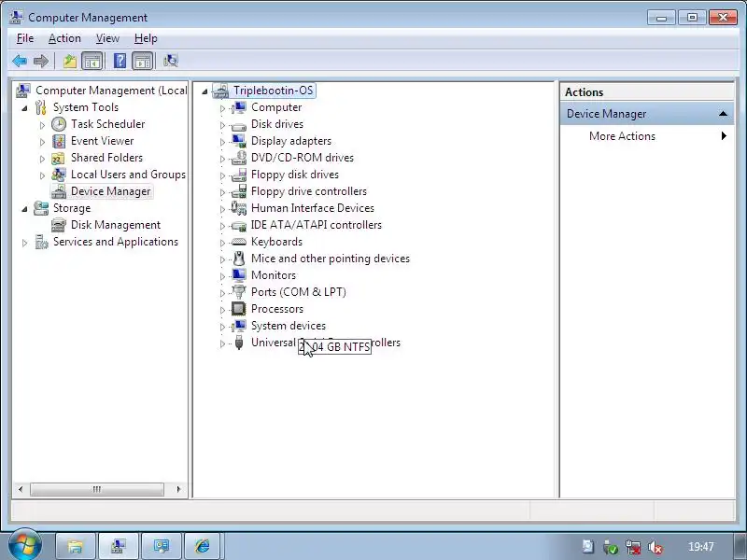
Task: Expand the System devices category
Action: (222, 327)
